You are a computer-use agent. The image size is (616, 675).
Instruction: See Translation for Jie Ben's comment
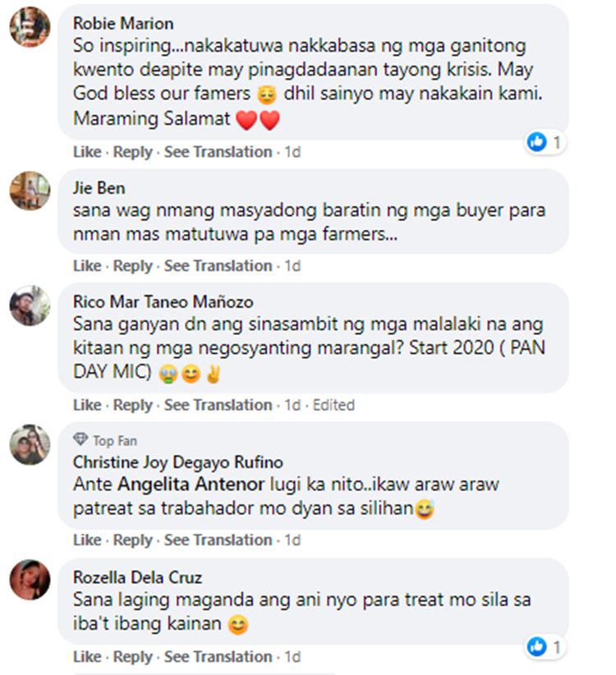pyautogui.click(x=218, y=266)
